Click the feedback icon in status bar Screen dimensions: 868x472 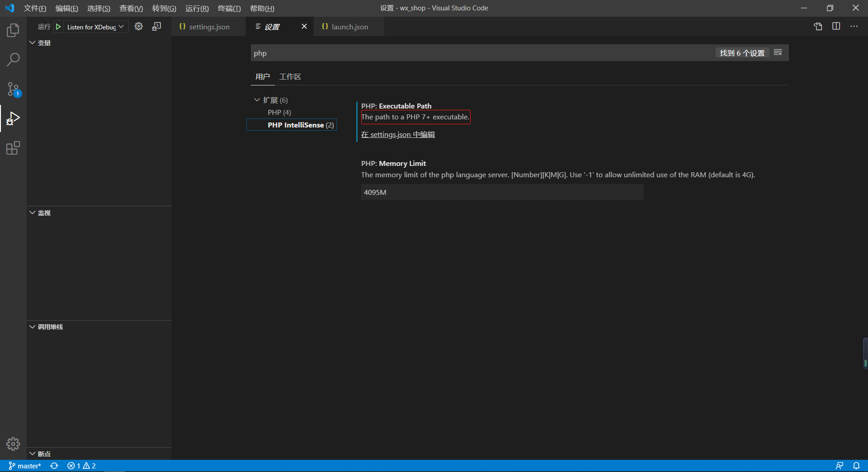[840, 466]
